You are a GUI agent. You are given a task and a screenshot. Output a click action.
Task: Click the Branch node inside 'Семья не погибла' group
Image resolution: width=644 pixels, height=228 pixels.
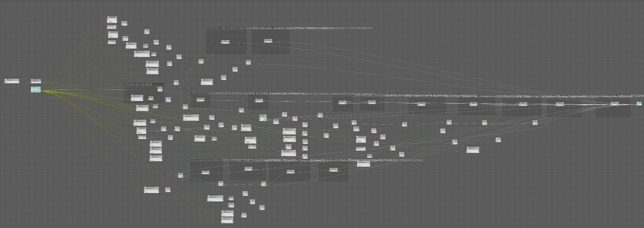[160, 89]
